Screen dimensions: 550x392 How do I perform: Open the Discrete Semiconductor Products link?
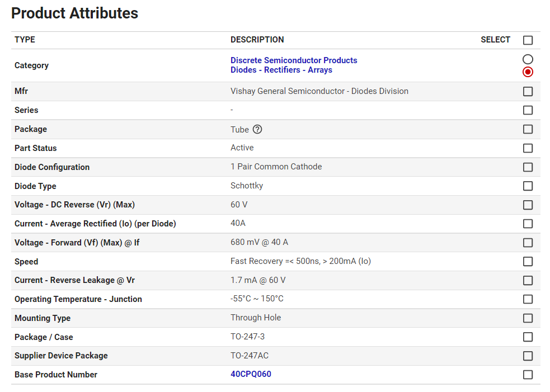294,60
